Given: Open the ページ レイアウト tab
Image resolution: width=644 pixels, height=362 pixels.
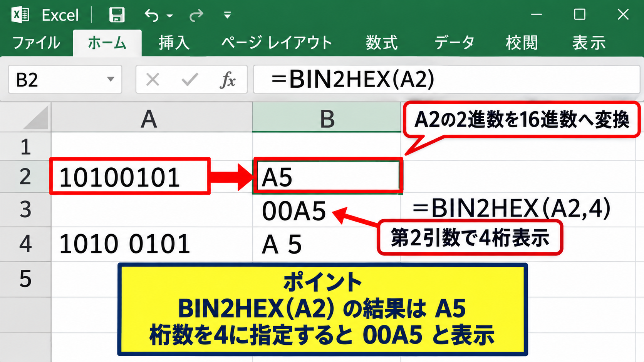Looking at the screenshot, I should (277, 43).
